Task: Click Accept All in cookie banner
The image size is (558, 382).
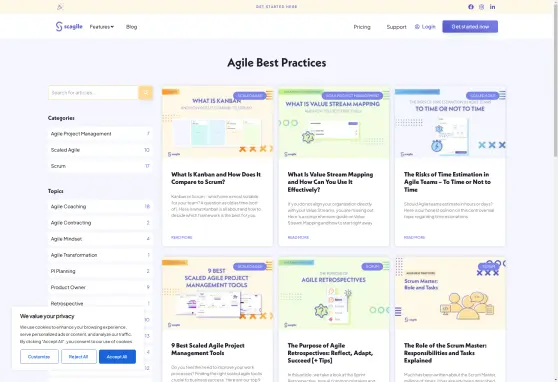Action: coord(117,356)
